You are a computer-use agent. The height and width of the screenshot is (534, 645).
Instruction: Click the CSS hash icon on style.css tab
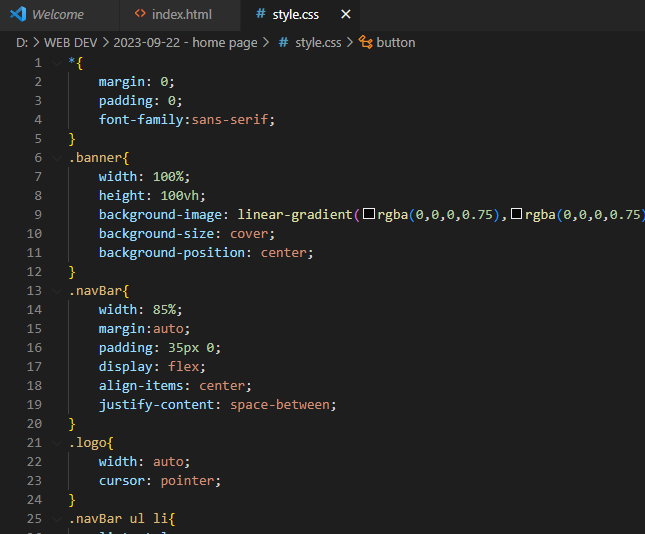[260, 14]
